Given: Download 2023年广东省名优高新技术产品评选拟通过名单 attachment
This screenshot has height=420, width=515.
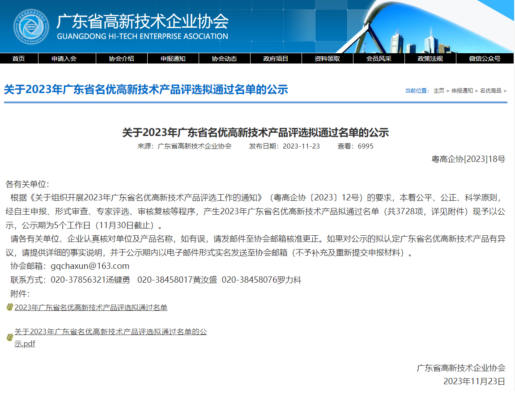Looking at the screenshot, I should pos(91,307).
